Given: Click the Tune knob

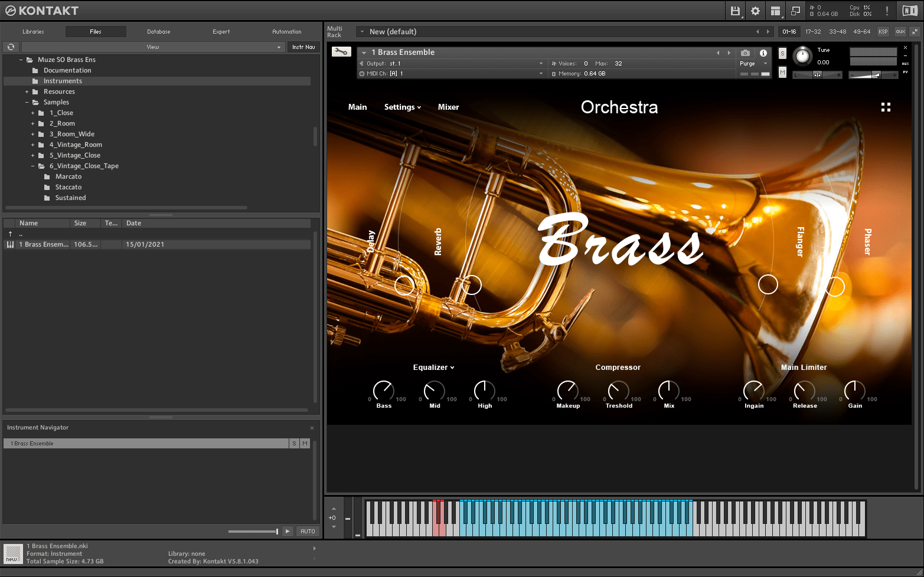Looking at the screenshot, I should click(x=802, y=56).
